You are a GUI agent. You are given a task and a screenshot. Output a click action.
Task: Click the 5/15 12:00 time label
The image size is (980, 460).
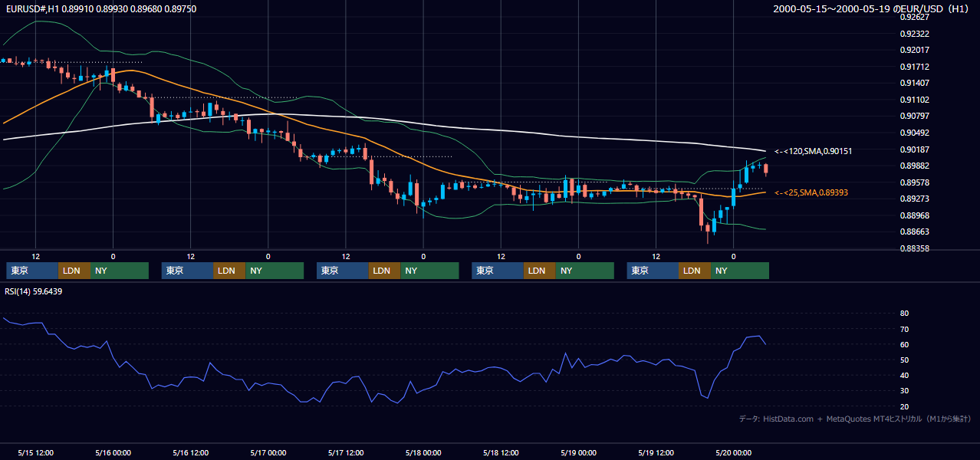coord(35,452)
